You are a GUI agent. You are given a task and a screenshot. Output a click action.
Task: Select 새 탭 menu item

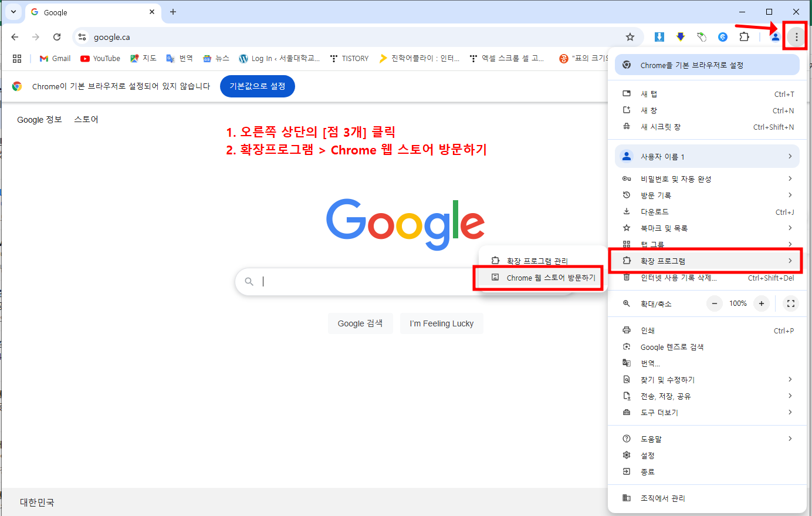[x=707, y=94]
